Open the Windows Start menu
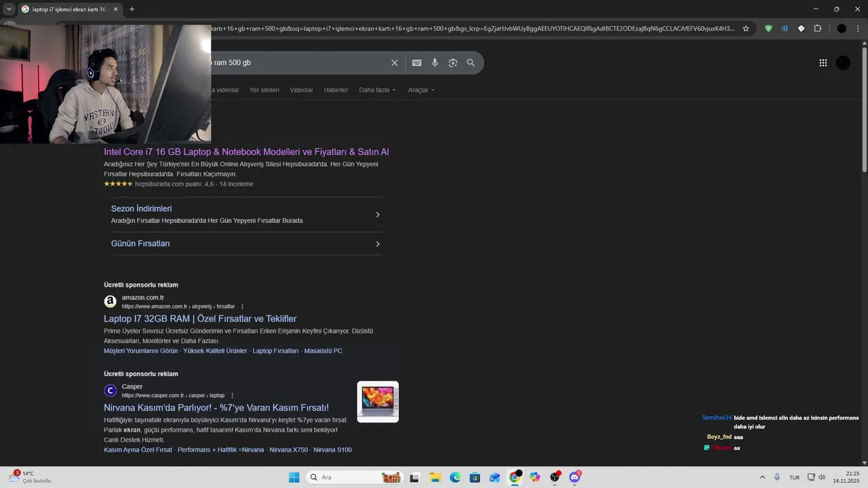868x488 pixels. (x=294, y=477)
